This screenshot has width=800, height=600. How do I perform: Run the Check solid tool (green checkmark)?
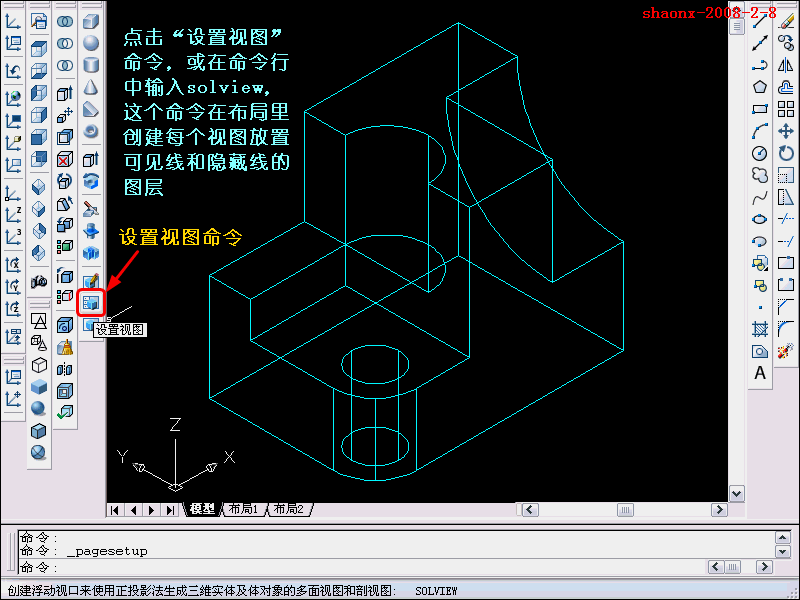pyautogui.click(x=65, y=412)
